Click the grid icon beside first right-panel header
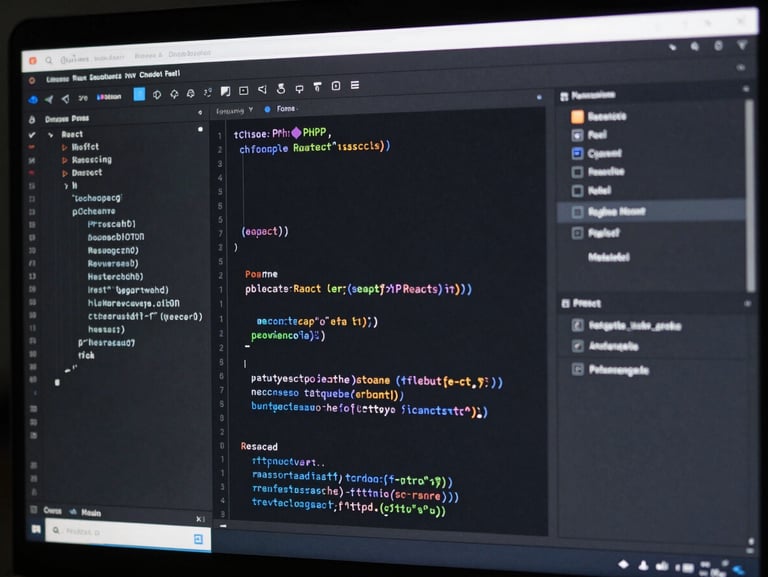The image size is (768, 577). tap(564, 96)
